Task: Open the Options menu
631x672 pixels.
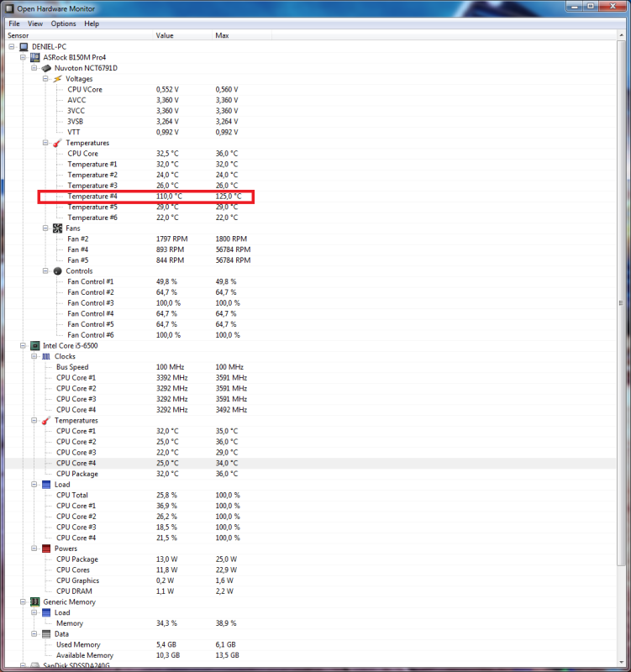Action: tap(64, 24)
